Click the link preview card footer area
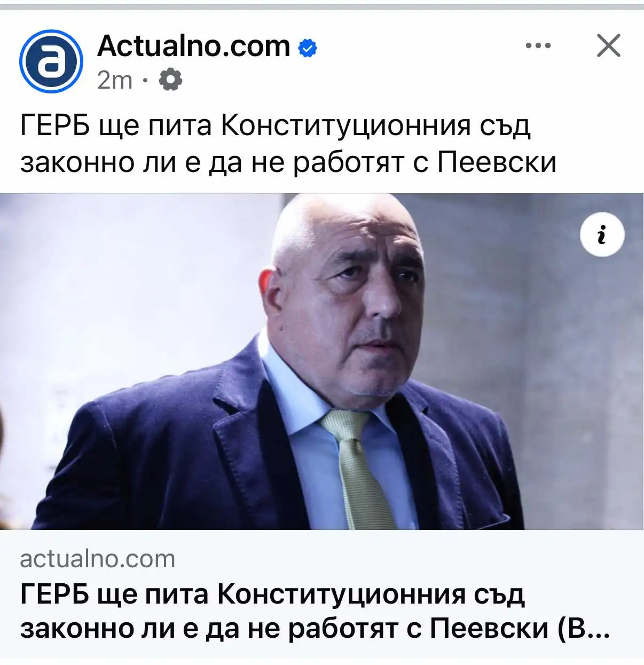 [322, 594]
